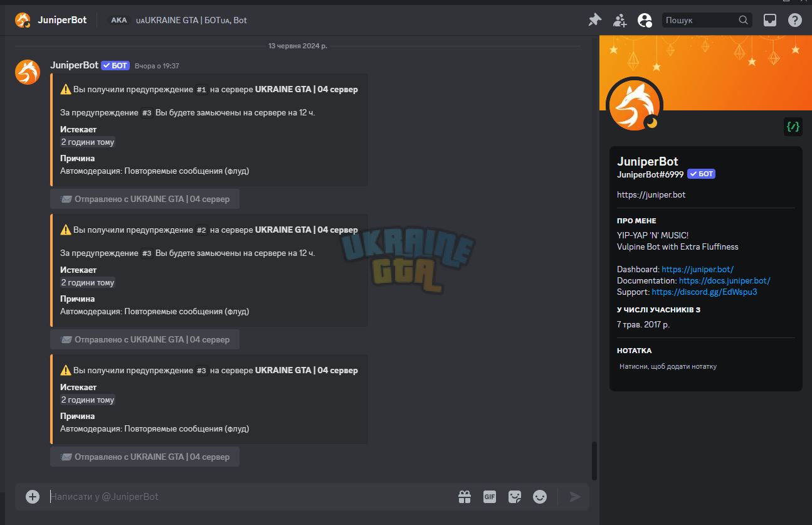This screenshot has height=525, width=812.
Task: Click the Отправлено button under warning #3
Action: [145, 457]
